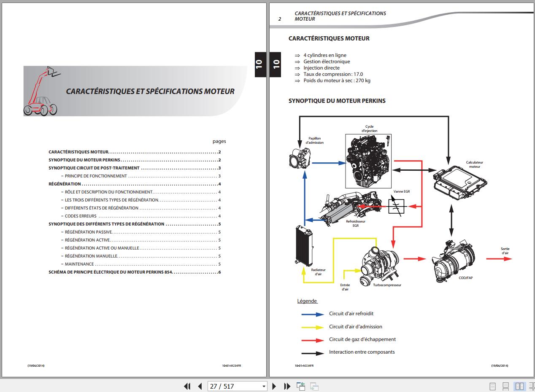Screen dimensions: 535x392
Task: Open RÔLE ET DESCRIPTION DU FONCTIONNEMENT entry
Action: 141,192
